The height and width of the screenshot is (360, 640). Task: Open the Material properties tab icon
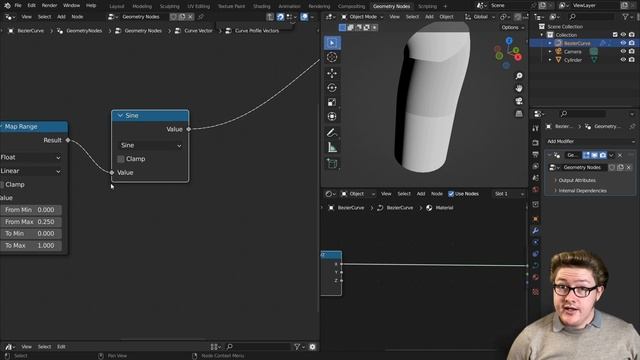click(536, 278)
